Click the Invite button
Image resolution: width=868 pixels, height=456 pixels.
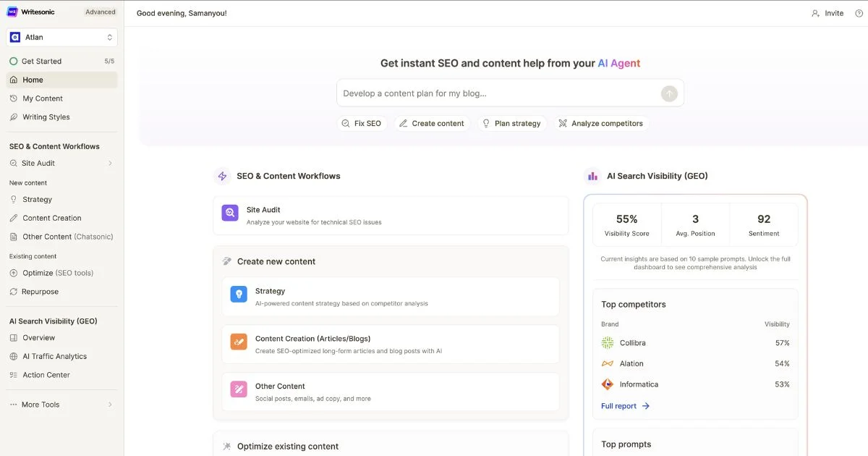[827, 13]
